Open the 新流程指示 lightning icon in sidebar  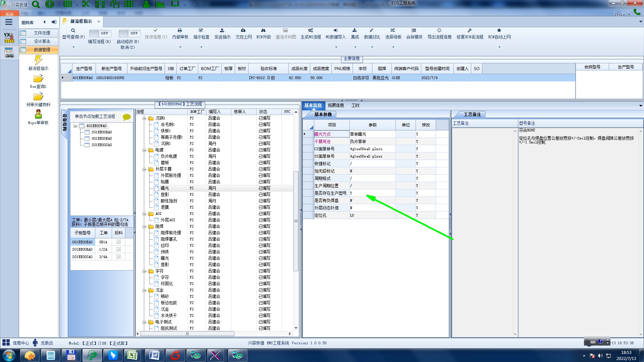[x=38, y=60]
